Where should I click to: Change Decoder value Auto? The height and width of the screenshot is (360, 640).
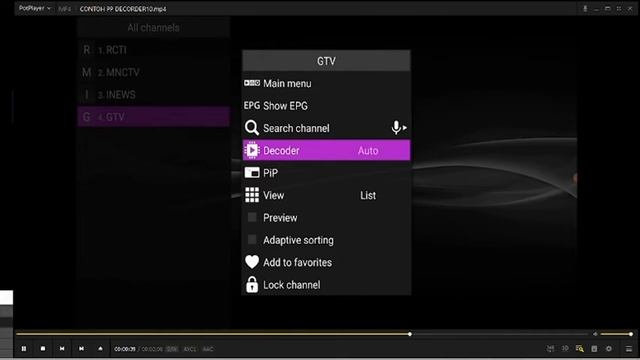coord(368,151)
